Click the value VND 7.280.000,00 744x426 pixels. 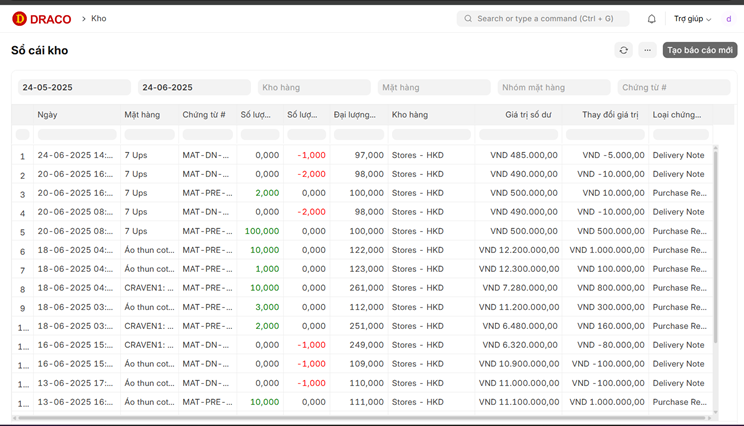(x=520, y=288)
